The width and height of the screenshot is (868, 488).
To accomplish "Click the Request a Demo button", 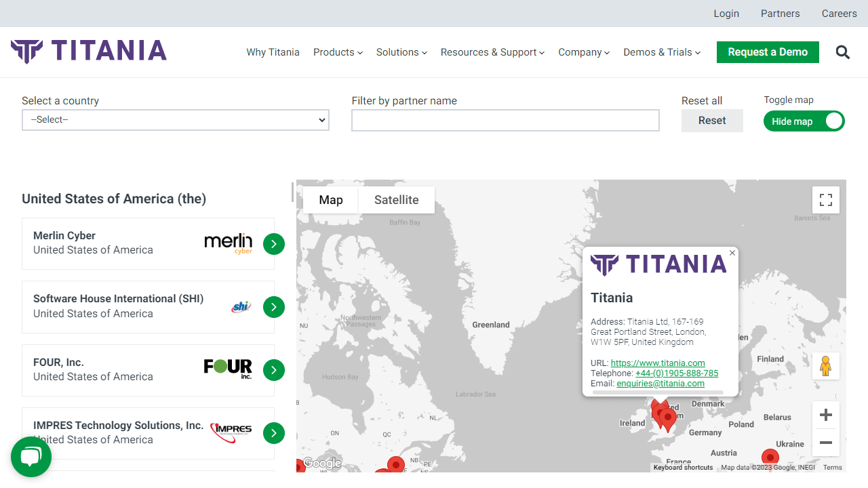I will 768,52.
